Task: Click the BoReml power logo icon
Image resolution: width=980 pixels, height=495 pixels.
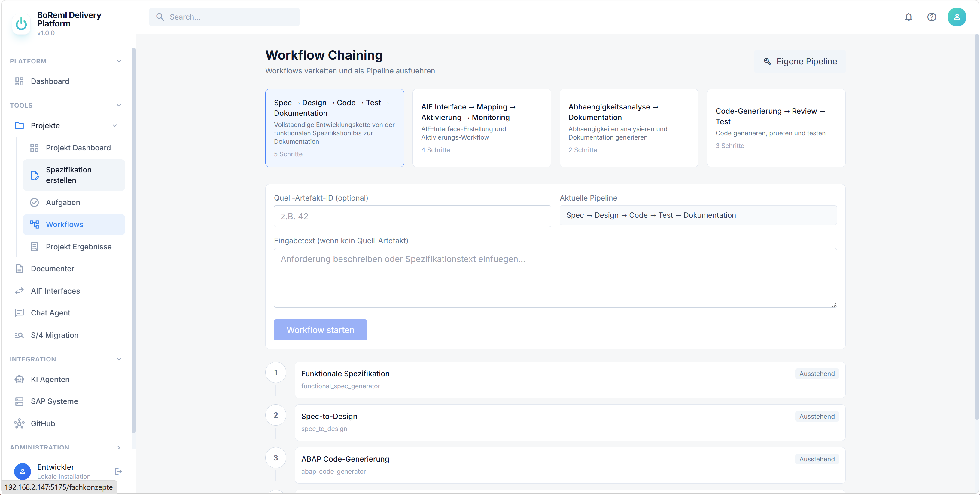Action: pyautogui.click(x=21, y=24)
